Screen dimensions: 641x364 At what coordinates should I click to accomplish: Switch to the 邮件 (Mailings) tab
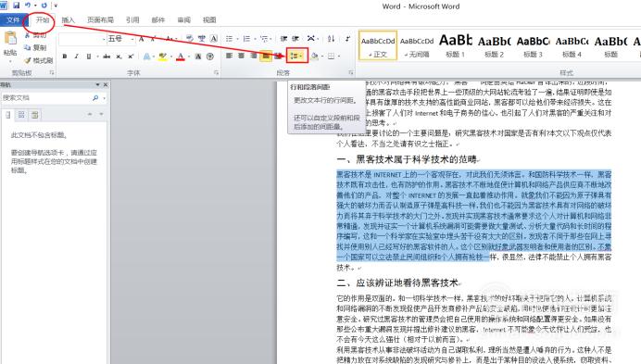point(157,19)
